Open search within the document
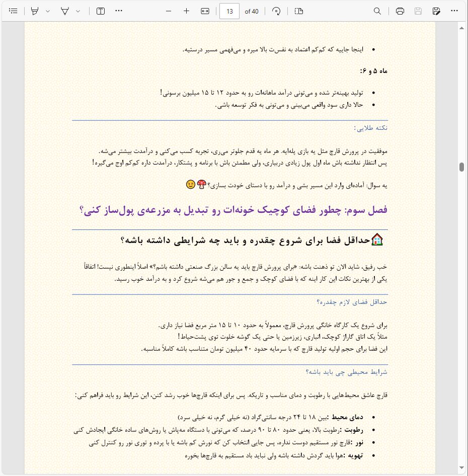Viewport: 468px width, 476px height. pos(377,11)
